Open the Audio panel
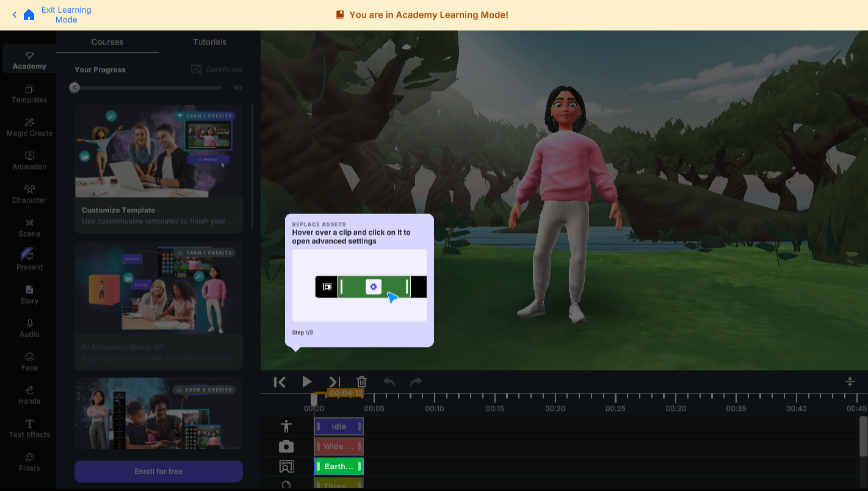 pos(29,328)
